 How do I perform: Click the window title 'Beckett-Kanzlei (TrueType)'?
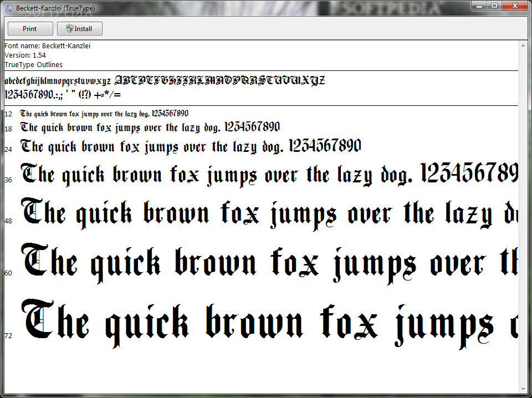55,8
